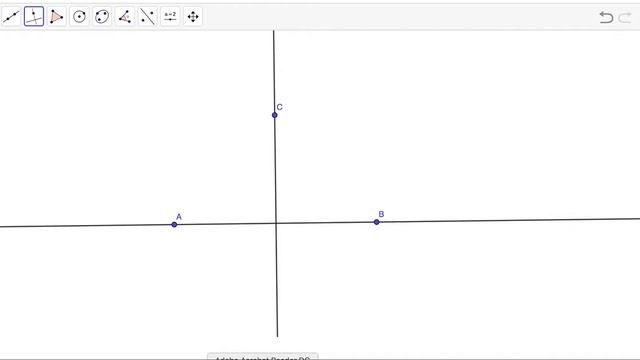Image resolution: width=640 pixels, height=360 pixels.
Task: Select the Line through two points tool
Action: point(11,17)
